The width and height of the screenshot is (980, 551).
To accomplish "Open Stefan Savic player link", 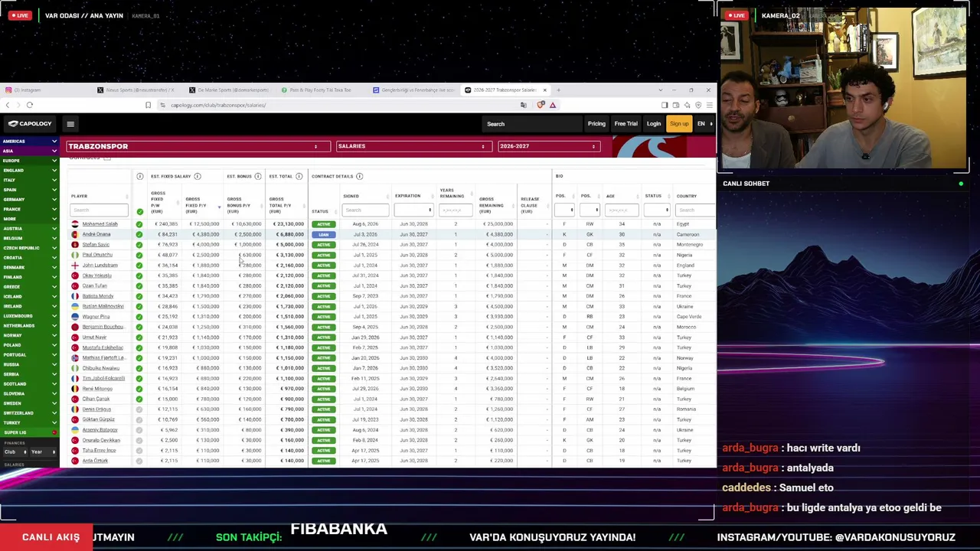I will (x=96, y=245).
